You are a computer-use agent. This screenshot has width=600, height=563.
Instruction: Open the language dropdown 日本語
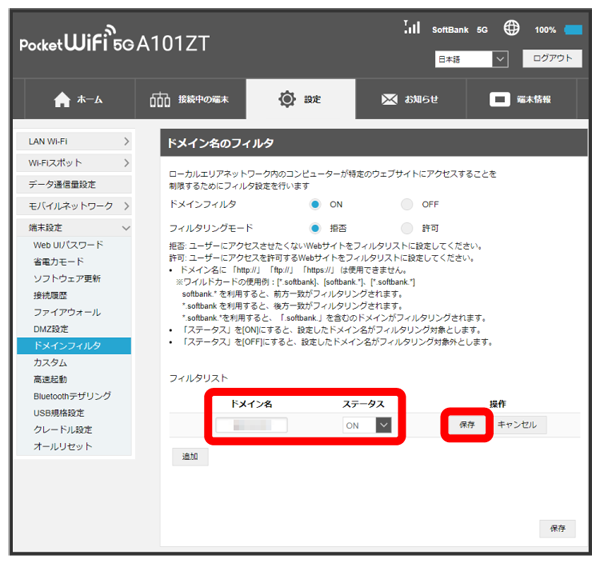point(472,60)
